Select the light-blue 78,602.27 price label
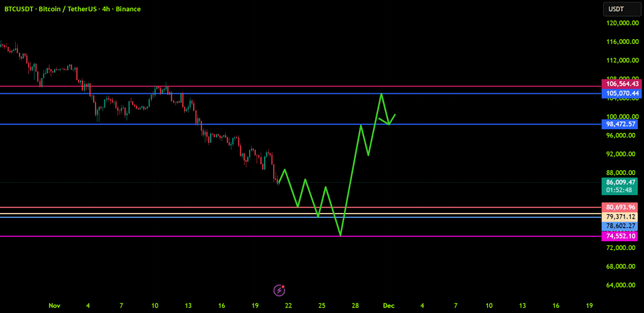Image resolution: width=644 pixels, height=313 pixels. [620, 225]
